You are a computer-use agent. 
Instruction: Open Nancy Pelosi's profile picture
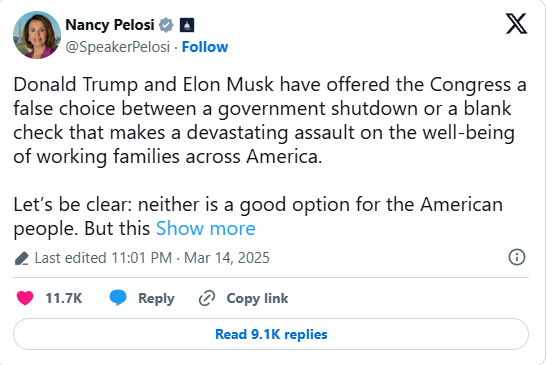[x=37, y=35]
